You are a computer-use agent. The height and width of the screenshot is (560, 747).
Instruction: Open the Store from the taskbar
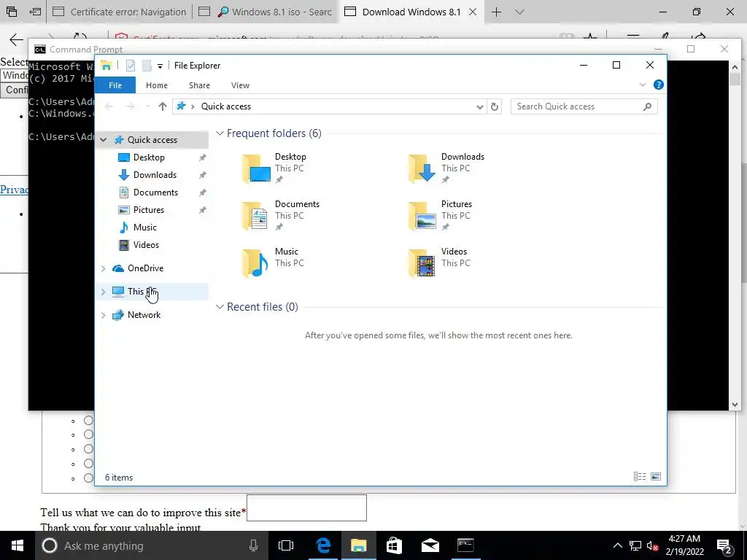[x=394, y=545]
